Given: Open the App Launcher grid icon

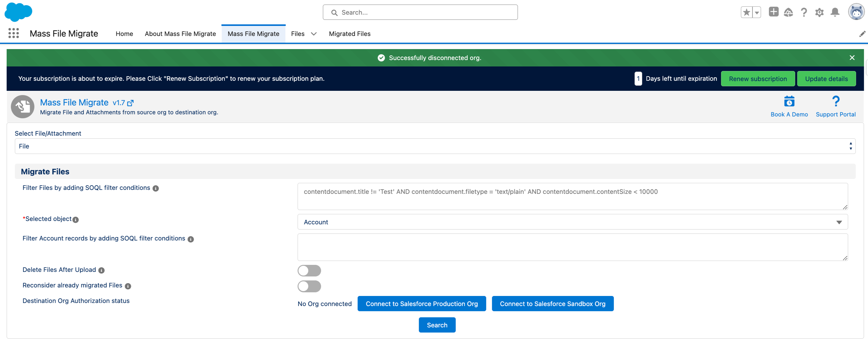Looking at the screenshot, I should point(13,34).
